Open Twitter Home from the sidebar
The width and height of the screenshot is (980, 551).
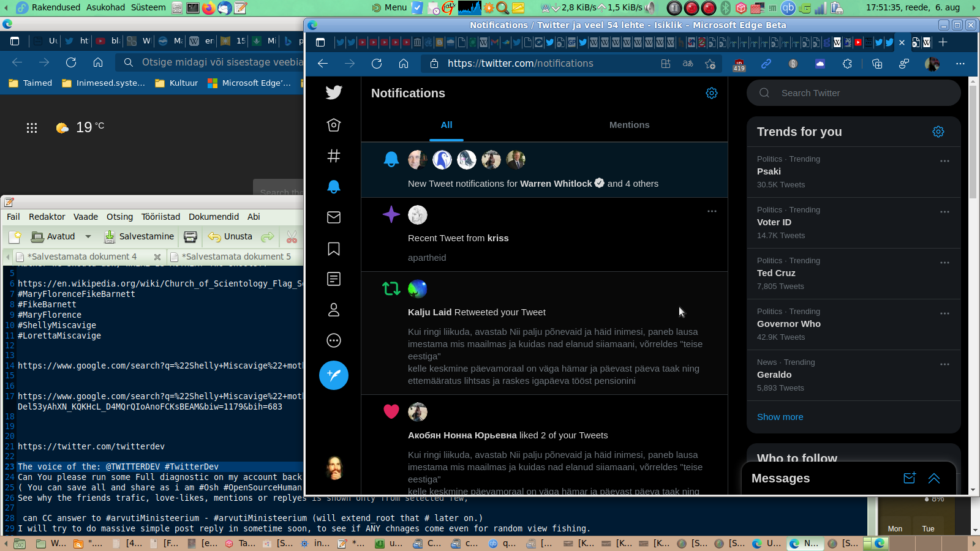pyautogui.click(x=334, y=125)
